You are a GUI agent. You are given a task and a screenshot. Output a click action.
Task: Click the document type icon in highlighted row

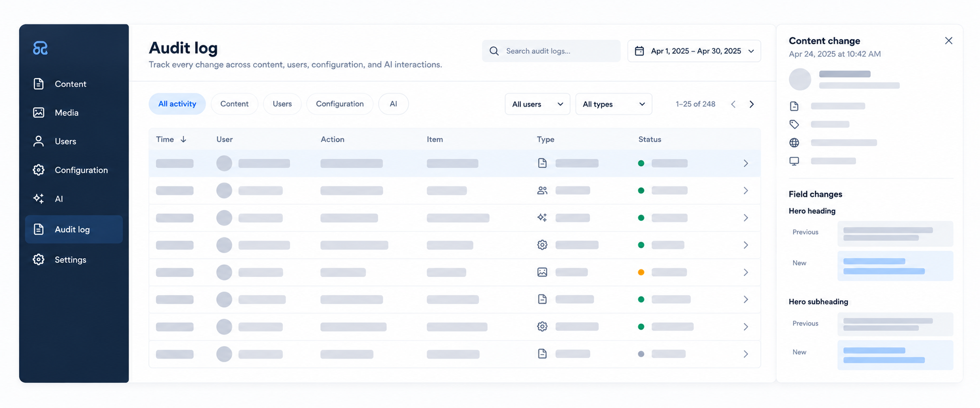[x=542, y=163]
